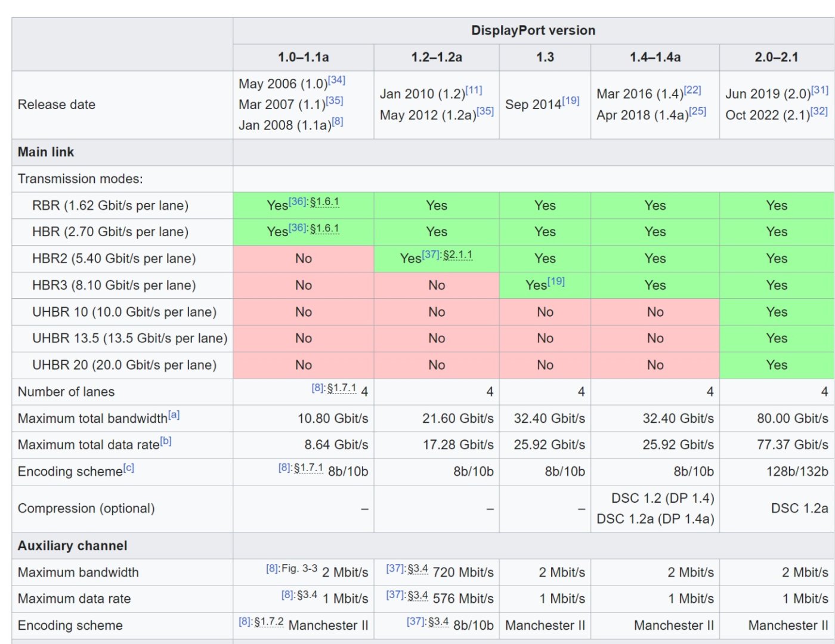Click the "Maximum data rate" row label
The height and width of the screenshot is (644, 835).
75,599
